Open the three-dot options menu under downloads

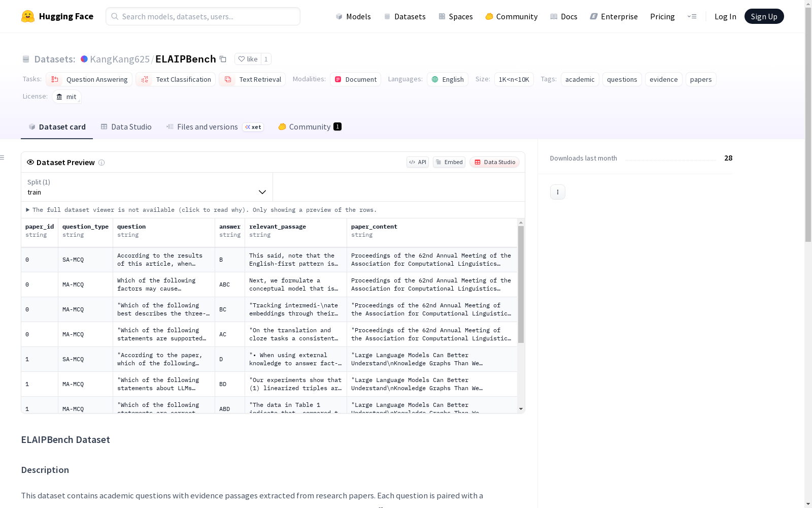tap(558, 192)
